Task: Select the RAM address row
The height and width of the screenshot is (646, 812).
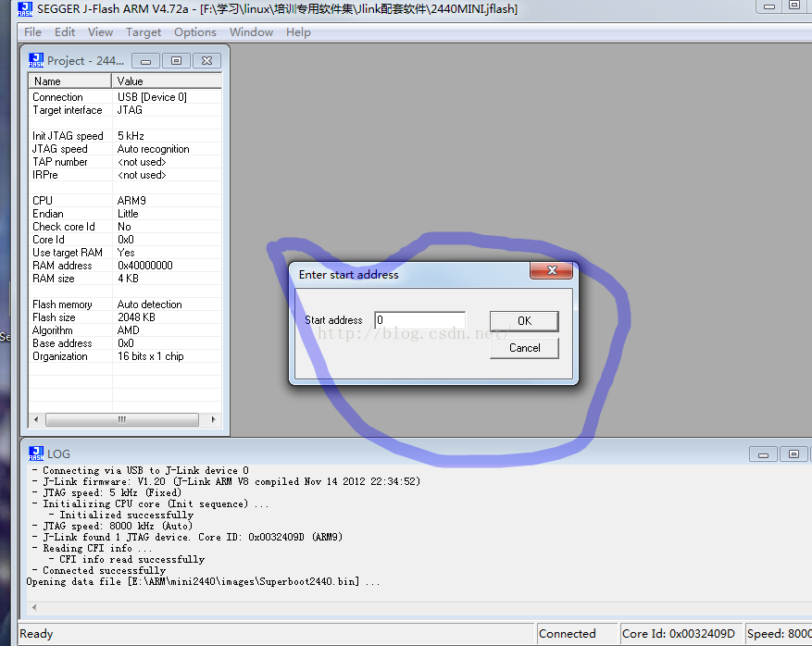Action: (x=125, y=265)
